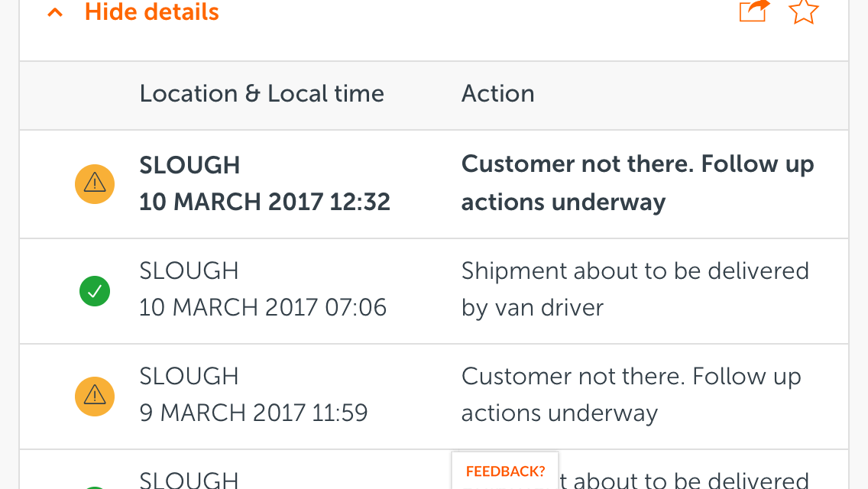Click SLOUGH in the 10 March 07:06 row
This screenshot has width=868, height=489.
pyautogui.click(x=189, y=270)
